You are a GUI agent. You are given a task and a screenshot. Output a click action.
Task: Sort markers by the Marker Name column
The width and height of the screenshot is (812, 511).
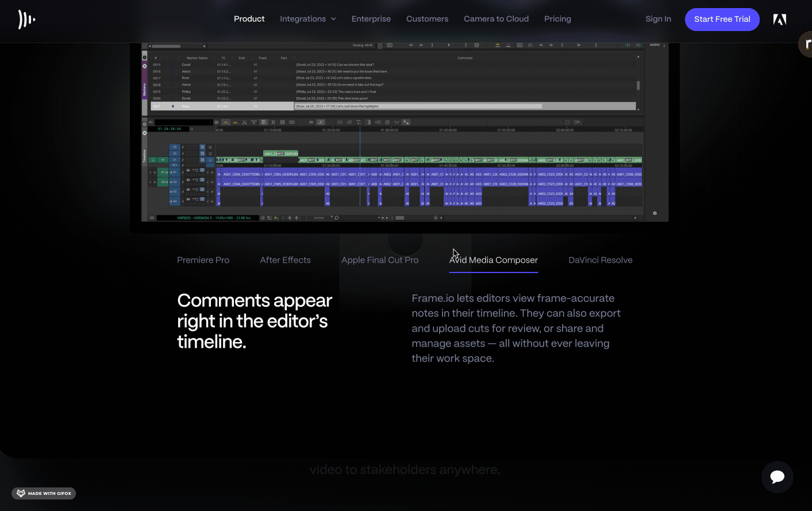click(x=197, y=58)
